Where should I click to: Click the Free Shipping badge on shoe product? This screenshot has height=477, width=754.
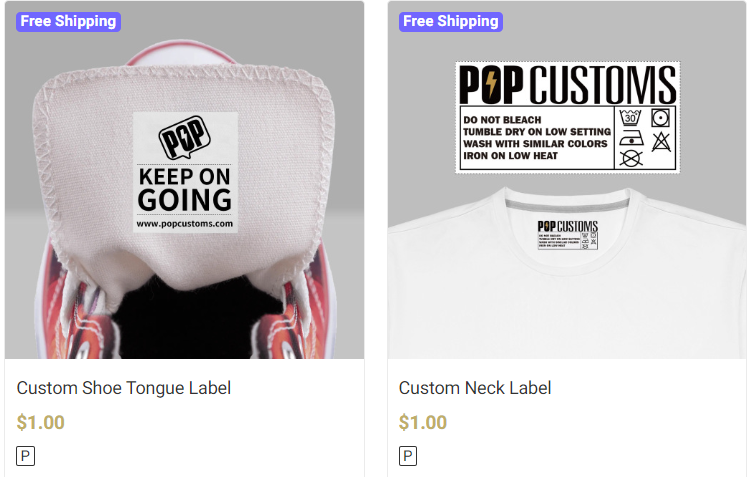[68, 22]
